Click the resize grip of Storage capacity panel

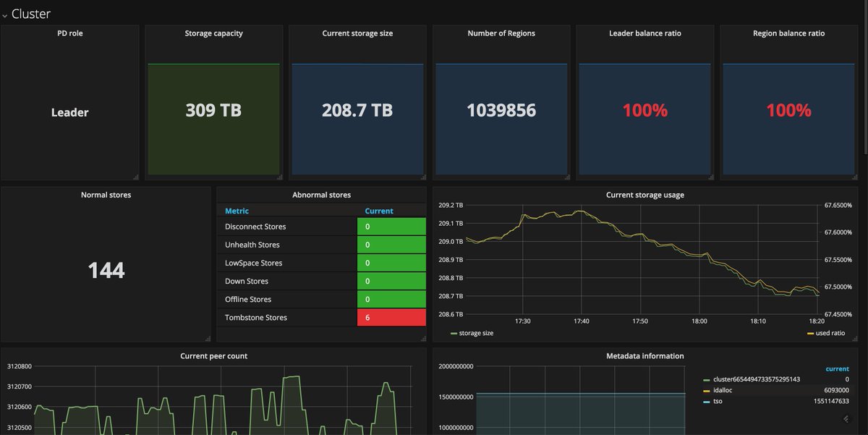[x=279, y=177]
